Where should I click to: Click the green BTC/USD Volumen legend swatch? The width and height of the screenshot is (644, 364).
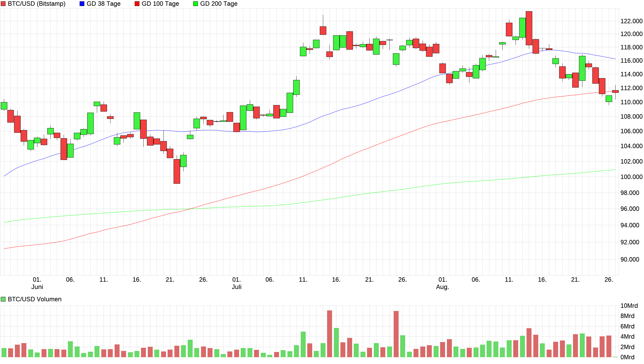click(x=3, y=299)
